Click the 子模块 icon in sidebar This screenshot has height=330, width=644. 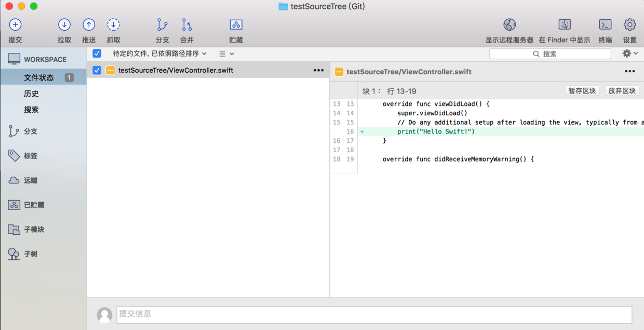14,229
